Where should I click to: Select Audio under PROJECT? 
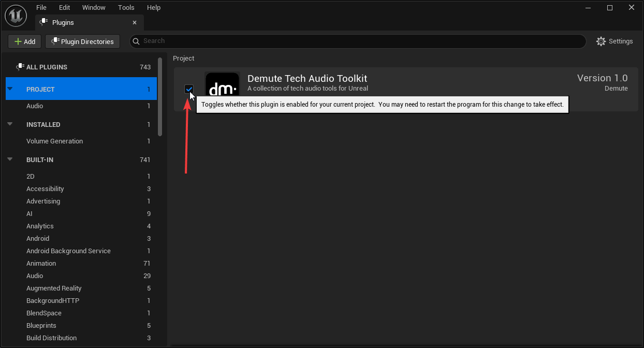click(81, 106)
